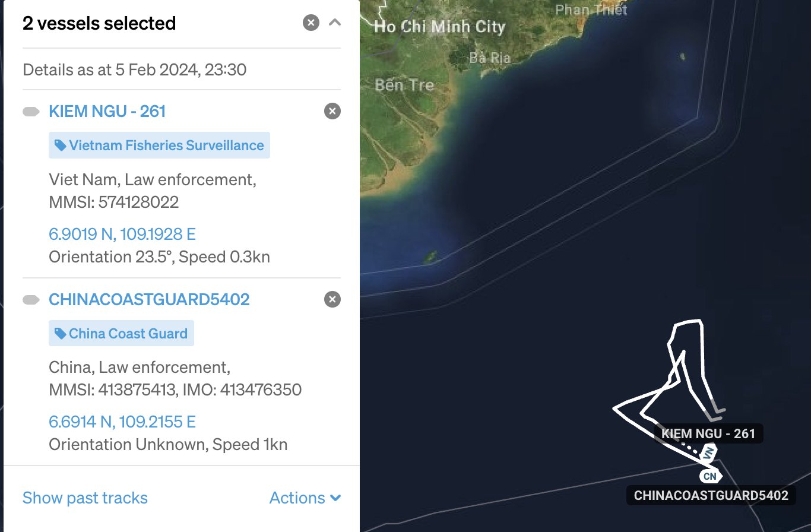Click coordinates 6.6914 N, 109.2155 E
Screen dimensions: 811x532
pos(122,422)
